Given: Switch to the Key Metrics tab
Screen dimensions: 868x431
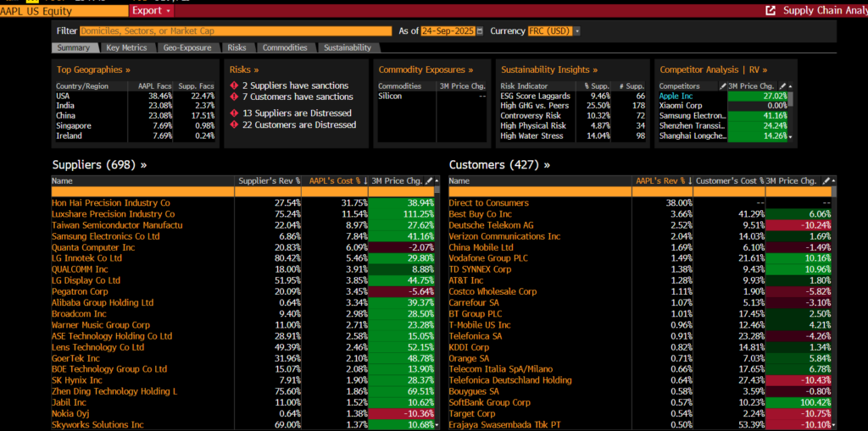Looking at the screenshot, I should click(x=126, y=48).
